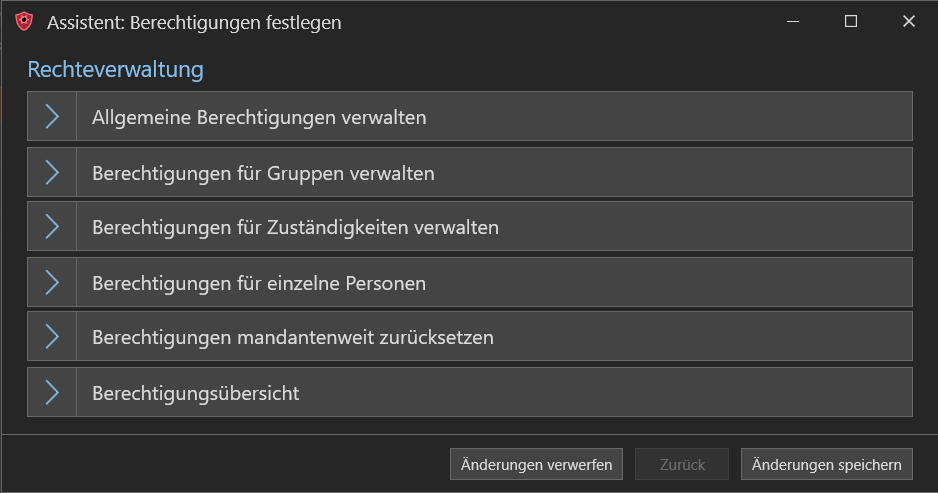Click arrow icon next to Berechtigungsübersicht
938x493 pixels.
point(52,392)
